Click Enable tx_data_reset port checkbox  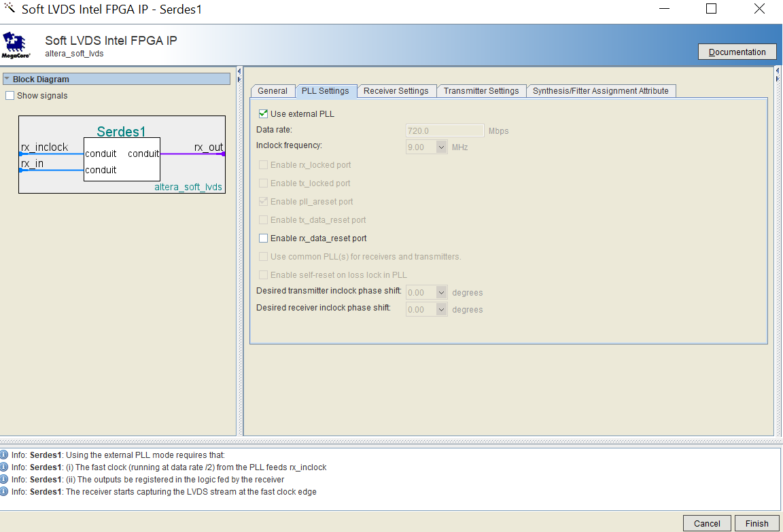[263, 220]
